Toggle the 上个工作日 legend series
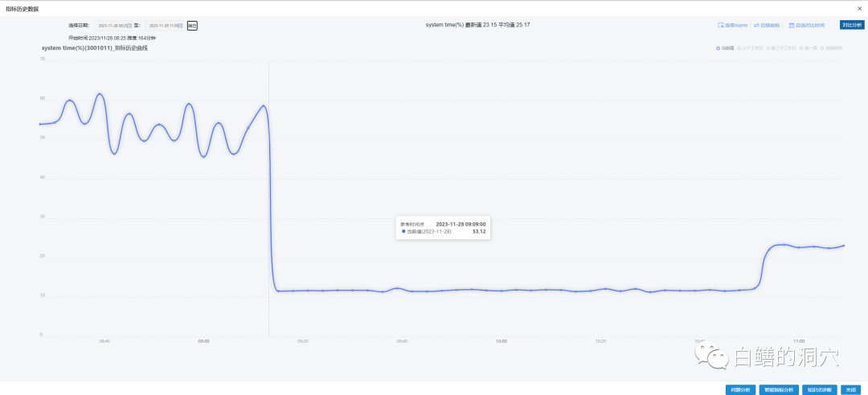This screenshot has width=868, height=395. click(x=751, y=48)
